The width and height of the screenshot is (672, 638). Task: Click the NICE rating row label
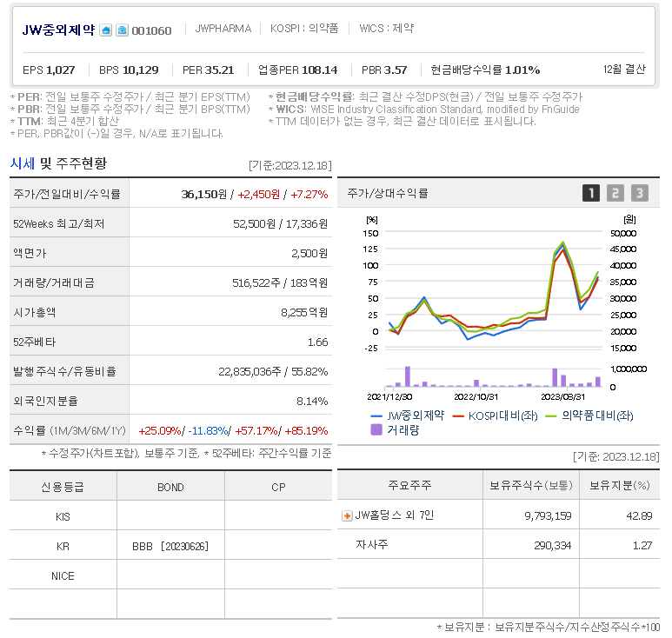(x=63, y=576)
